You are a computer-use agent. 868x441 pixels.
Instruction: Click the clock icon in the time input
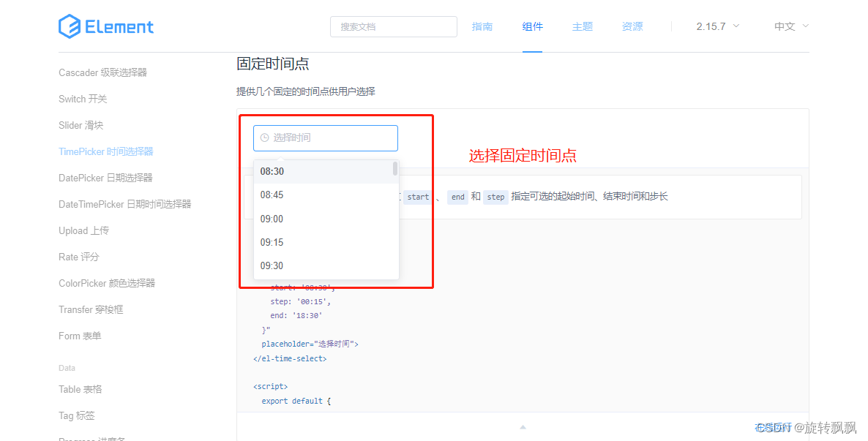click(x=264, y=137)
